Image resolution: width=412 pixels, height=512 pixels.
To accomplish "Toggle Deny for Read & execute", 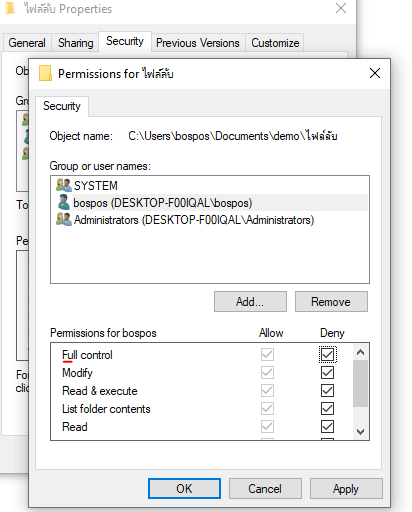I will coord(327,390).
